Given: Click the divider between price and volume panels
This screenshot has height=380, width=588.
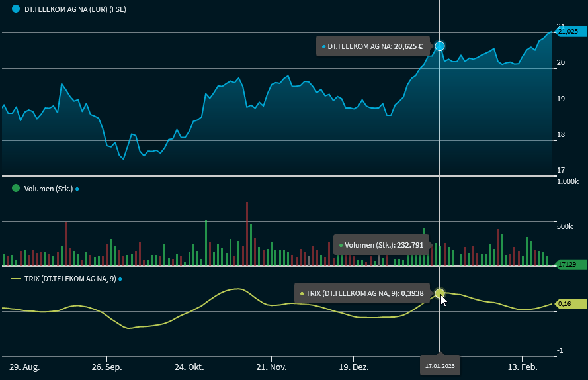Looking at the screenshot, I should click(x=276, y=176).
